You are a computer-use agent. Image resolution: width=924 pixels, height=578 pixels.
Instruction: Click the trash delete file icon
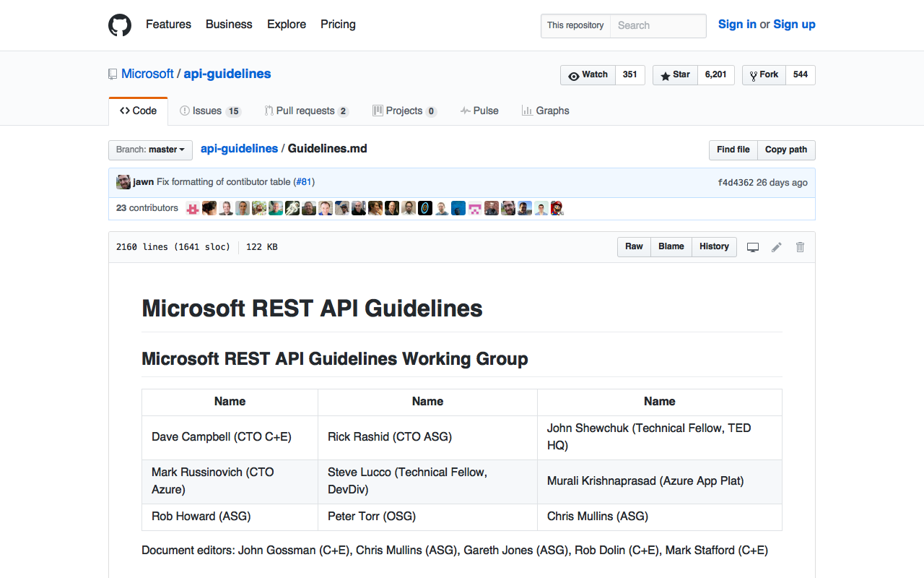800,247
